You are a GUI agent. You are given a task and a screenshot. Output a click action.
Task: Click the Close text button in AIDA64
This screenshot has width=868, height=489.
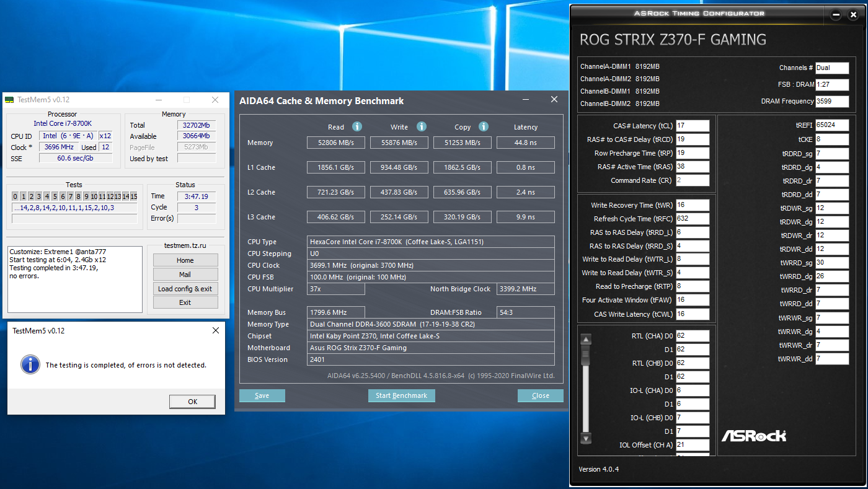point(540,395)
